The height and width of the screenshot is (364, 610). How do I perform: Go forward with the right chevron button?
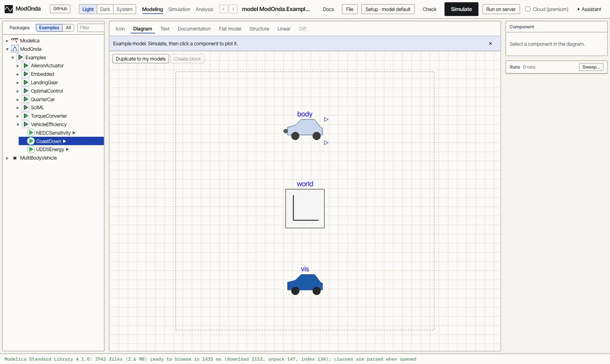pyautogui.click(x=233, y=9)
